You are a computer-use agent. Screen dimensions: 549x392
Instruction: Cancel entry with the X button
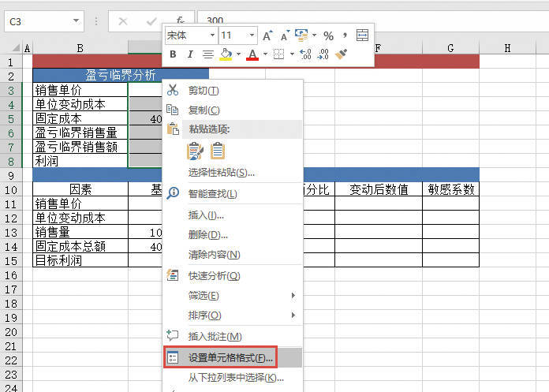coord(123,21)
